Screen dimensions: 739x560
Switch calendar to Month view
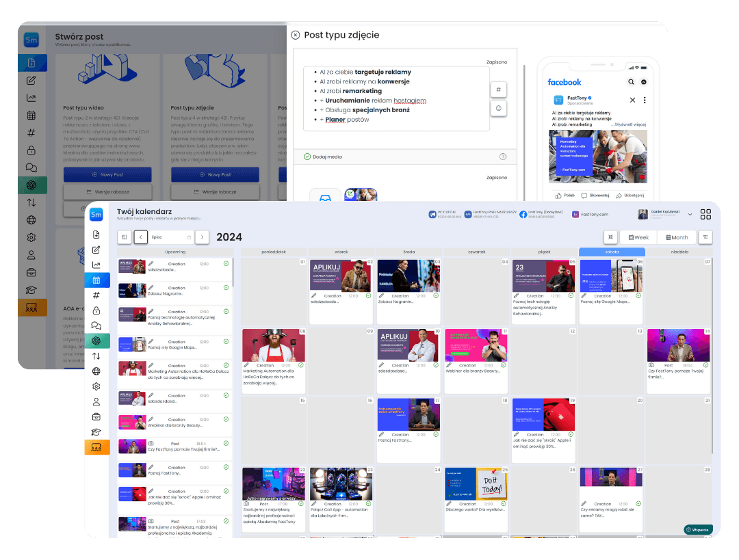(x=677, y=237)
